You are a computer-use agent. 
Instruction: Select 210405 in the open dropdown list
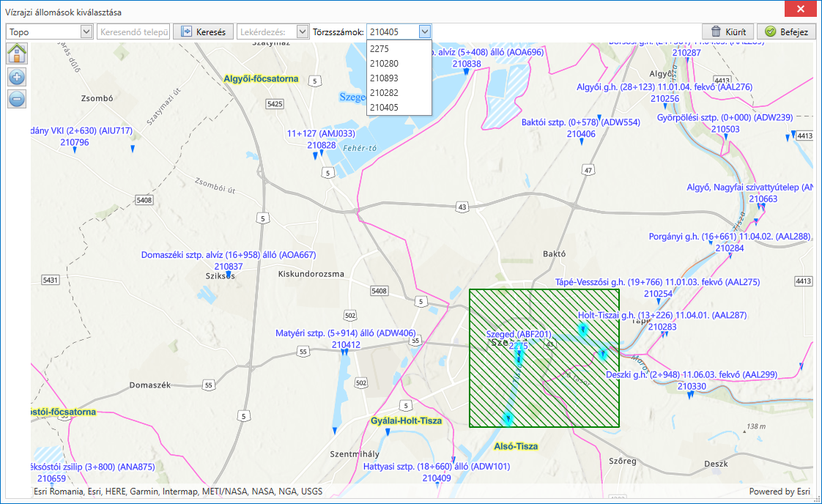[399, 108]
